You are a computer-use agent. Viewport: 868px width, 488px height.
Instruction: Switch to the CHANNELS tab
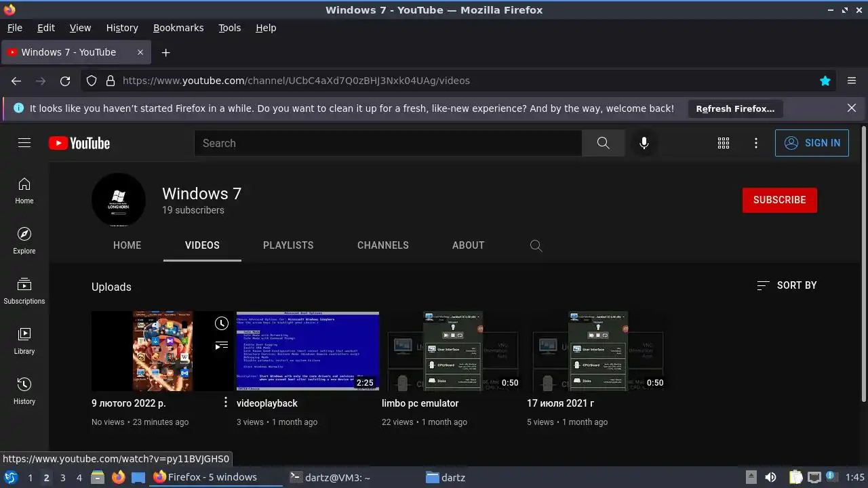point(383,245)
